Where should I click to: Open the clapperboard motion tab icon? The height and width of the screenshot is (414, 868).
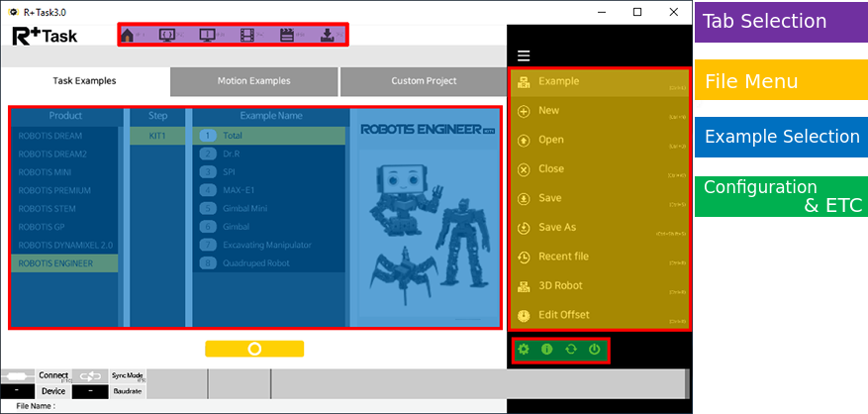coord(286,36)
